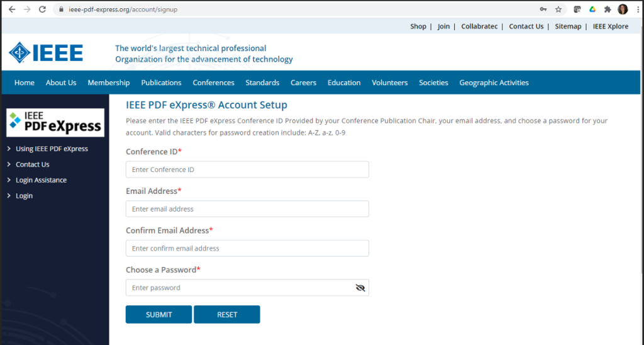Open the Google Drive extension icon
644x345 pixels.
coord(592,9)
